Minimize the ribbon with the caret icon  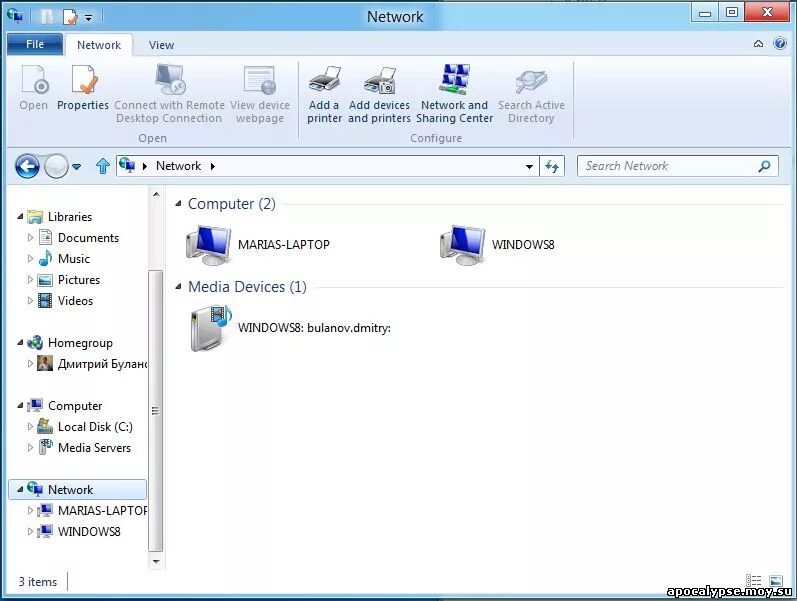click(x=758, y=44)
